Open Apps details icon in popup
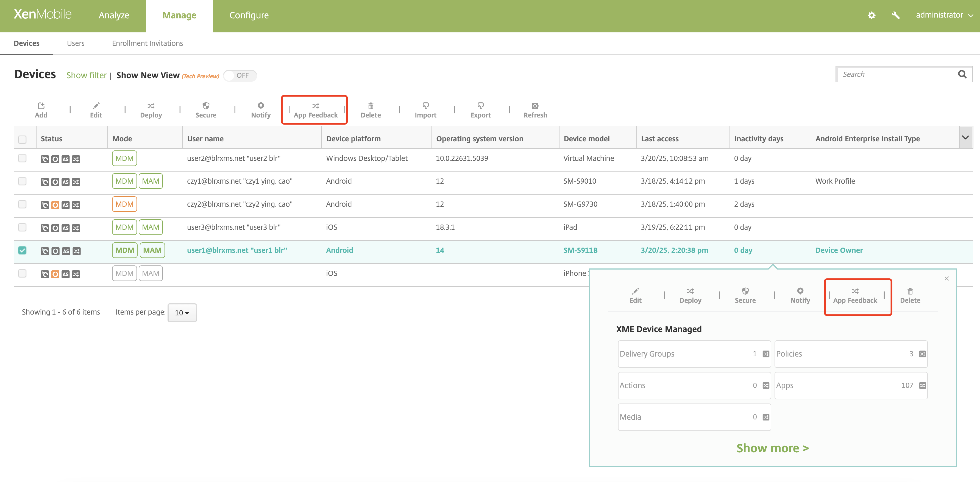 (x=922, y=385)
